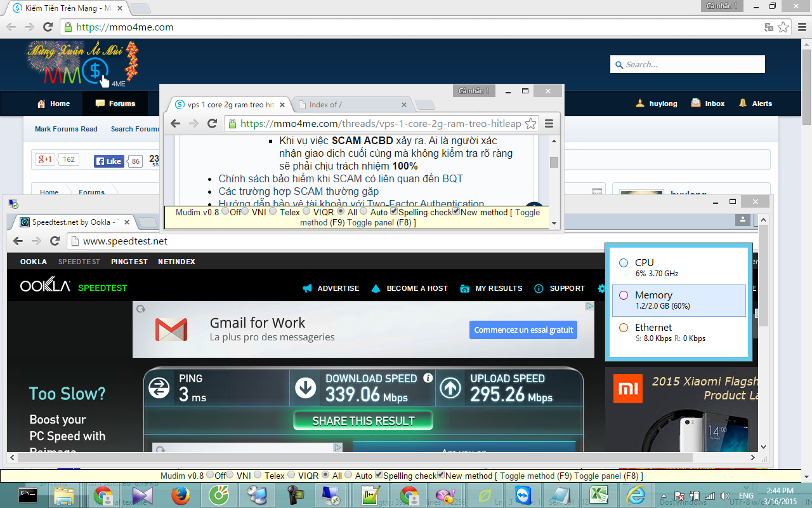The width and height of the screenshot is (812, 508).
Task: Click the Become a Host icon
Action: (x=376, y=288)
